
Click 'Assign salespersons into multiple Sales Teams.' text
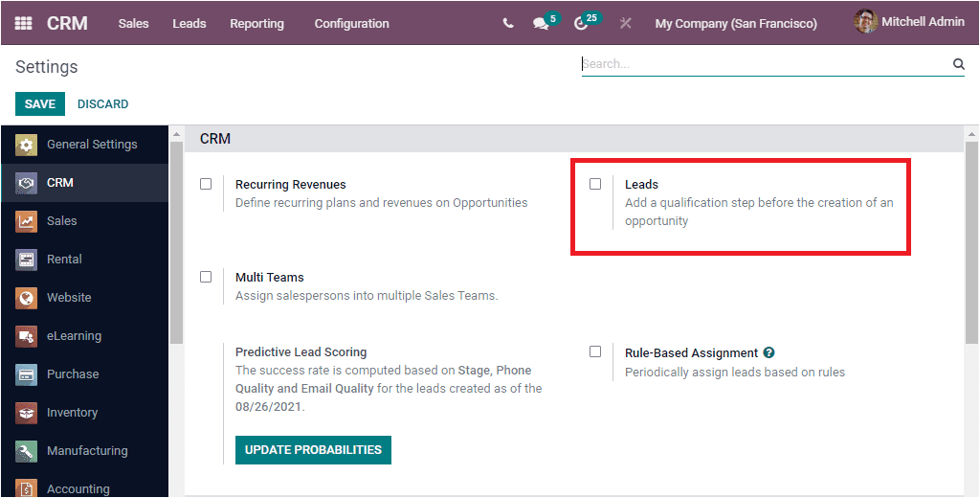[367, 295]
